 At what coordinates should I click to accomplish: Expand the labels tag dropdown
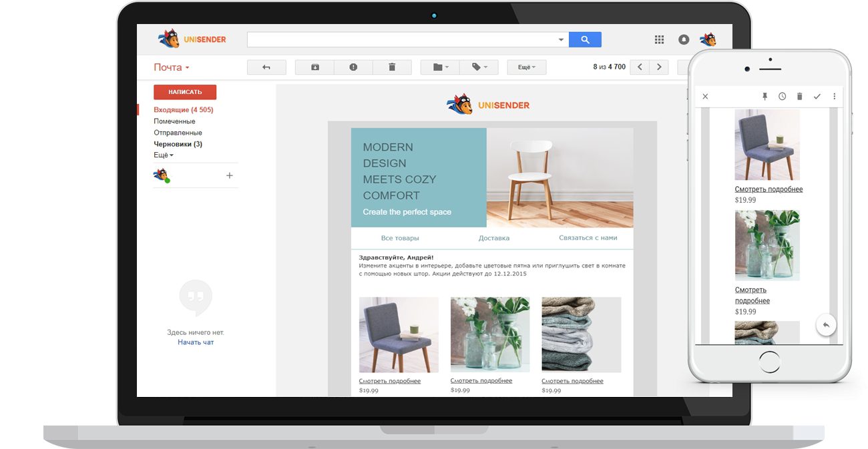click(479, 67)
